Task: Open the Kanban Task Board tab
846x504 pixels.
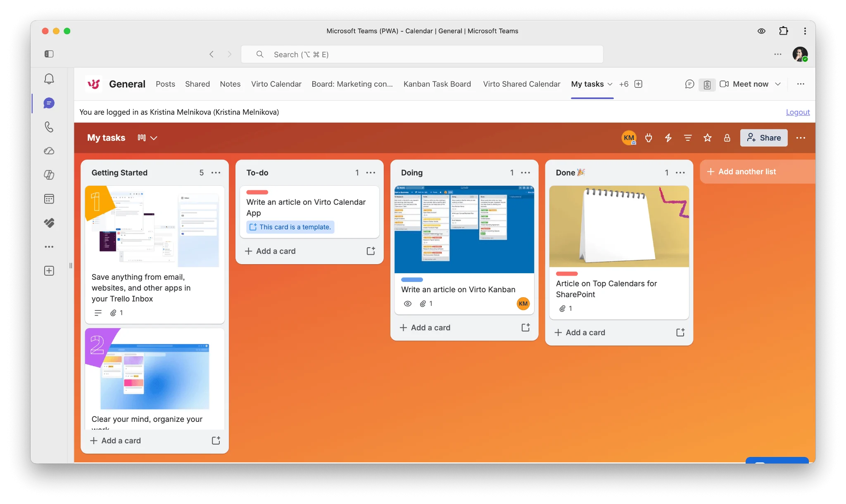Action: point(437,84)
